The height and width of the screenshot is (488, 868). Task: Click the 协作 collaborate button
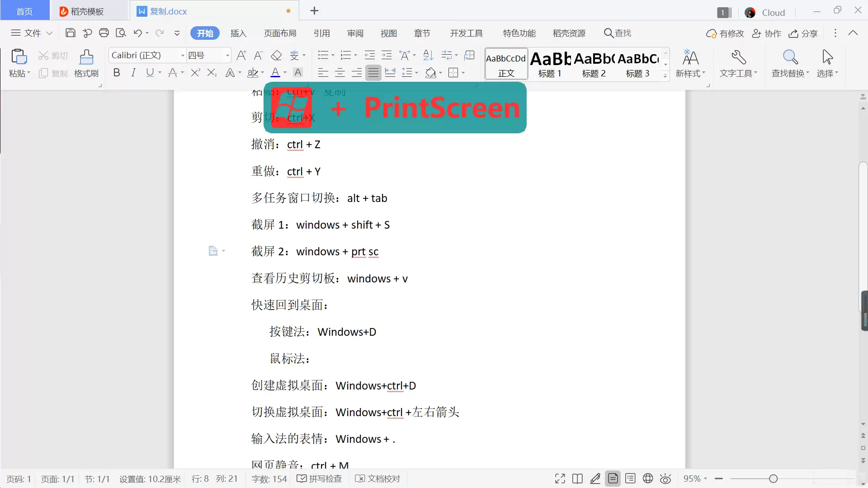pos(767,33)
